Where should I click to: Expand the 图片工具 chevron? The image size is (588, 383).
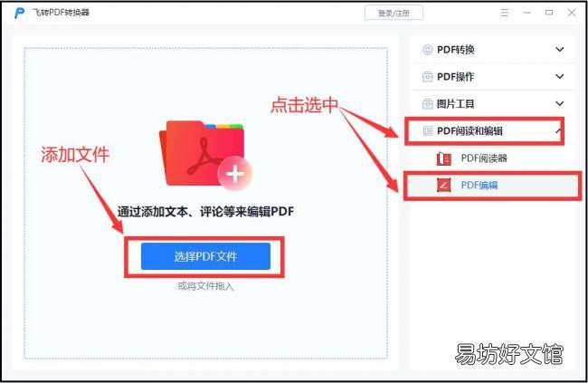(x=559, y=103)
